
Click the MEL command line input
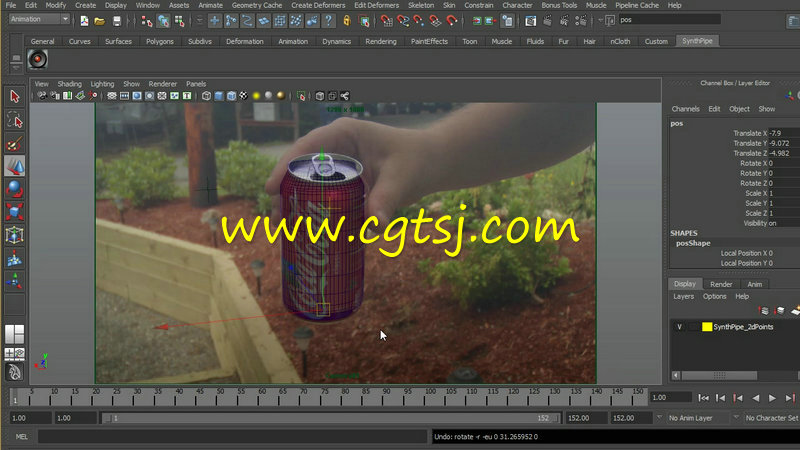(232, 437)
